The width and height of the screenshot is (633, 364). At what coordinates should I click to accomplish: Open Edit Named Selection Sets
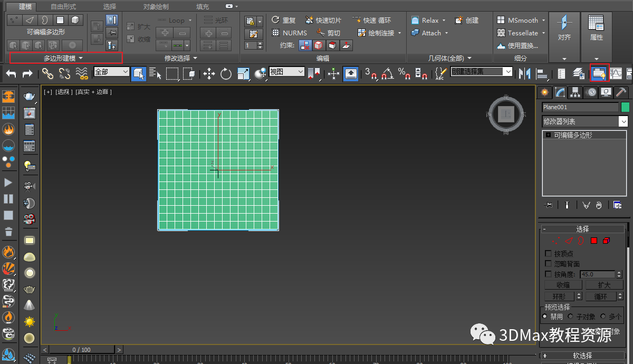[441, 74]
